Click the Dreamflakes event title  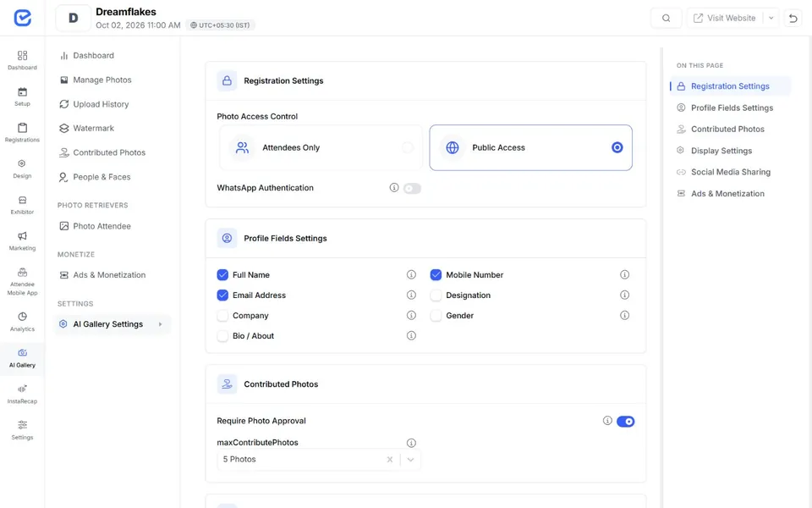pos(126,11)
